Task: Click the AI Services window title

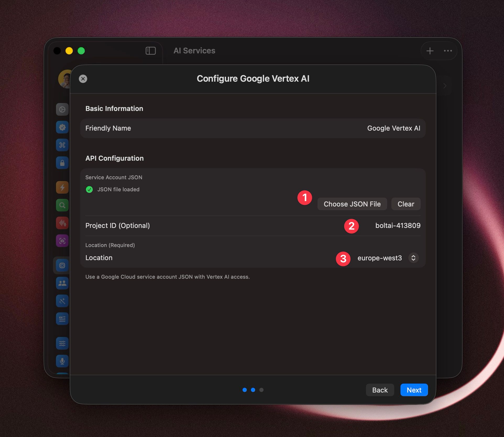Action: click(x=194, y=51)
